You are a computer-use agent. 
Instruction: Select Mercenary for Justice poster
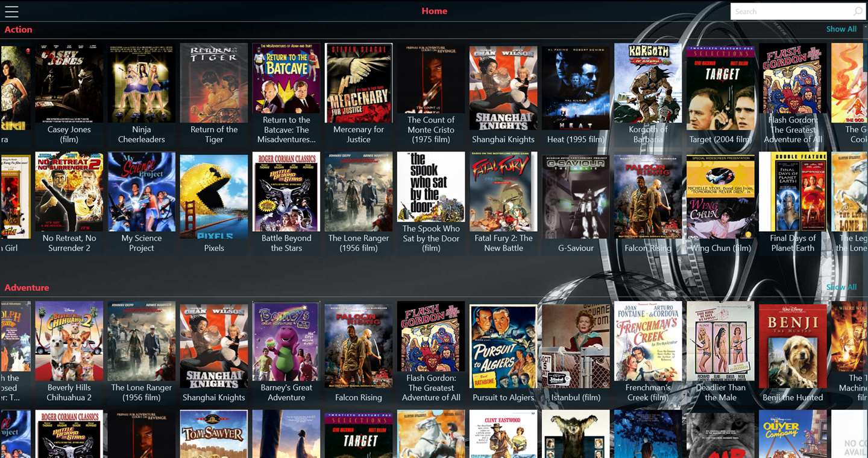pyautogui.click(x=359, y=83)
